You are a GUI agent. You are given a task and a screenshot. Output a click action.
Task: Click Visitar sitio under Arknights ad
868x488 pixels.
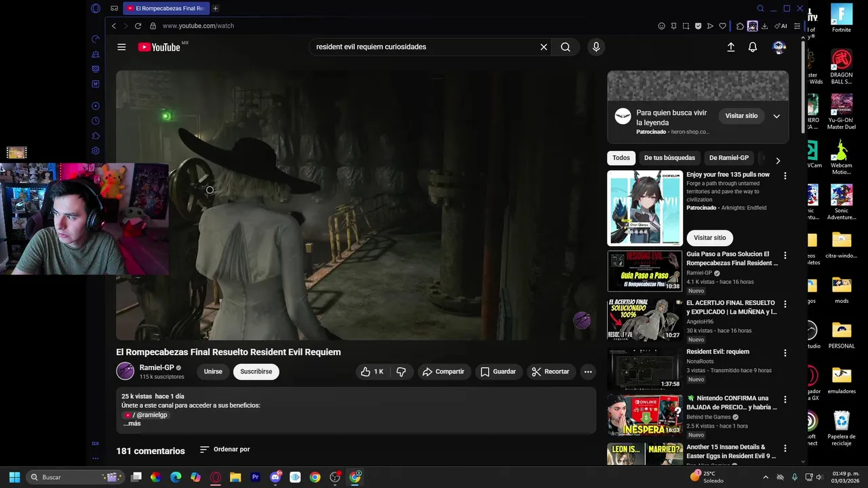(709, 238)
